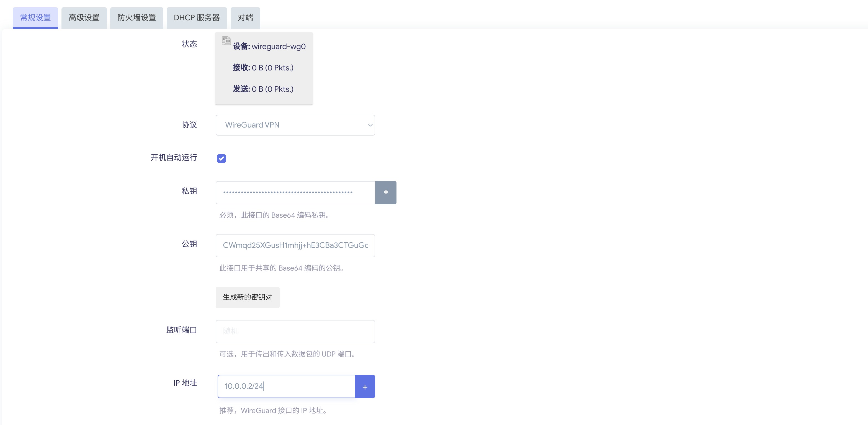Click the 接收 traffic statistics line
Viewport: 868px width, 425px height.
pos(263,68)
